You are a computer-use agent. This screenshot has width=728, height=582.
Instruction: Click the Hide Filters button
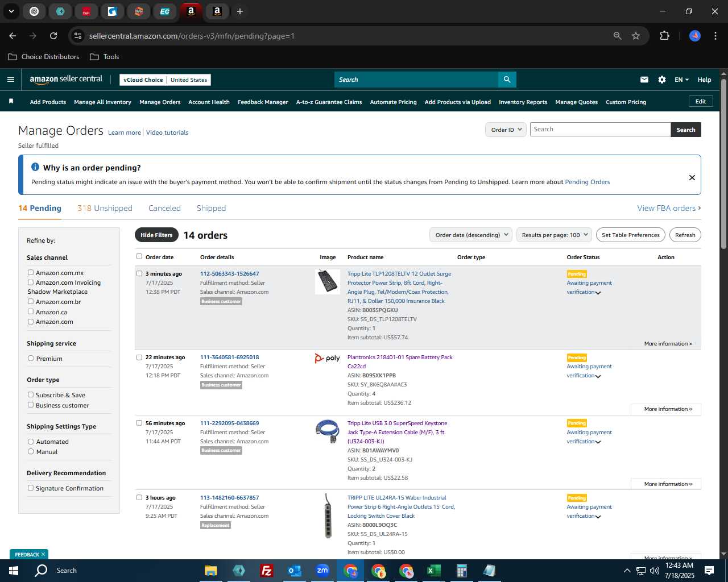coord(156,235)
